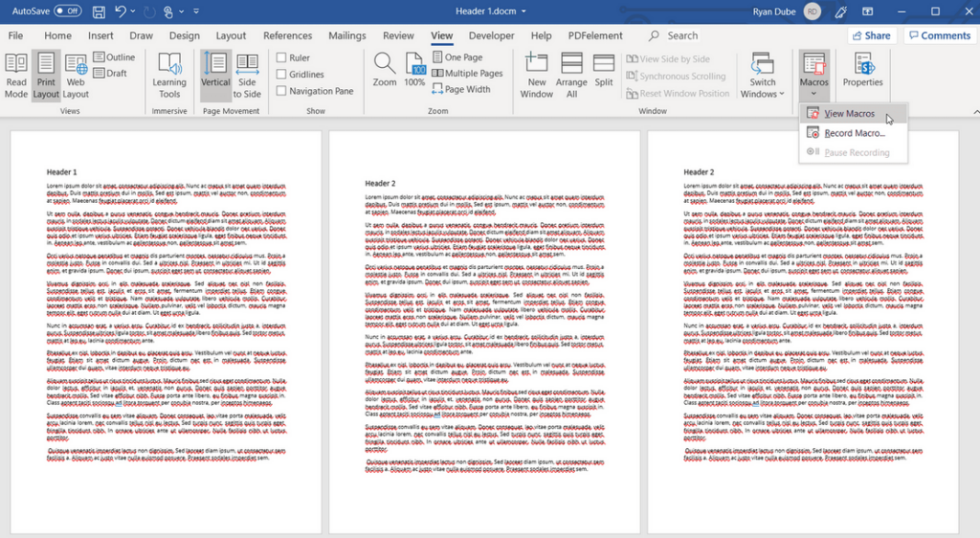Screen dimensions: 980x538
Task: Open the Zoom dialog magnifier icon
Action: pos(385,69)
